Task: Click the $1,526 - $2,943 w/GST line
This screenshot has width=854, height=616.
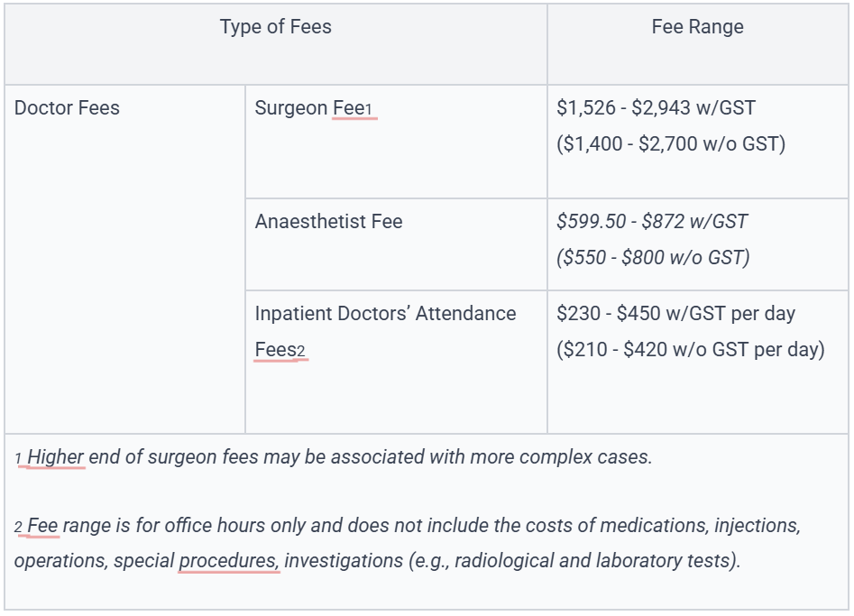Action: click(656, 108)
